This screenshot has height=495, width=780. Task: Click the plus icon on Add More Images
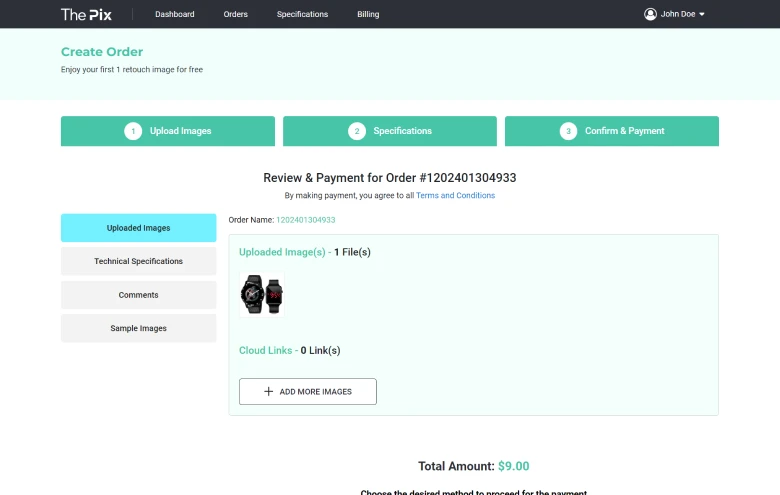268,392
